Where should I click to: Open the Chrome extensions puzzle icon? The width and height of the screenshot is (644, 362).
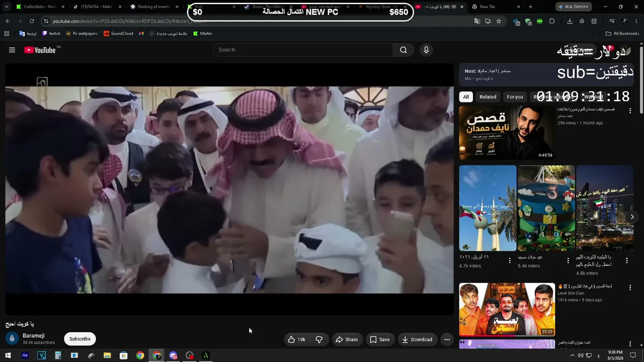click(552, 21)
